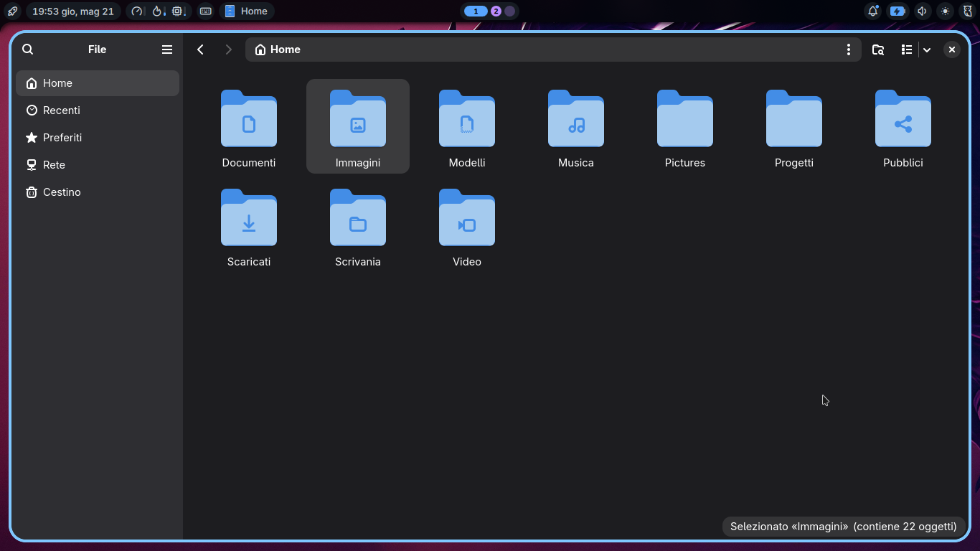The width and height of the screenshot is (980, 551).
Task: Click the CPU chip indicator icon
Action: pyautogui.click(x=179, y=11)
